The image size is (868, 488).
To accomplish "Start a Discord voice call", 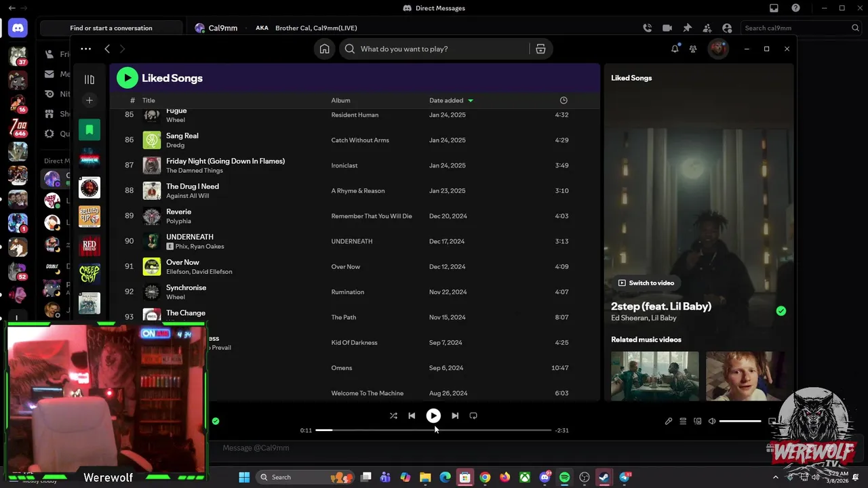I will [648, 28].
